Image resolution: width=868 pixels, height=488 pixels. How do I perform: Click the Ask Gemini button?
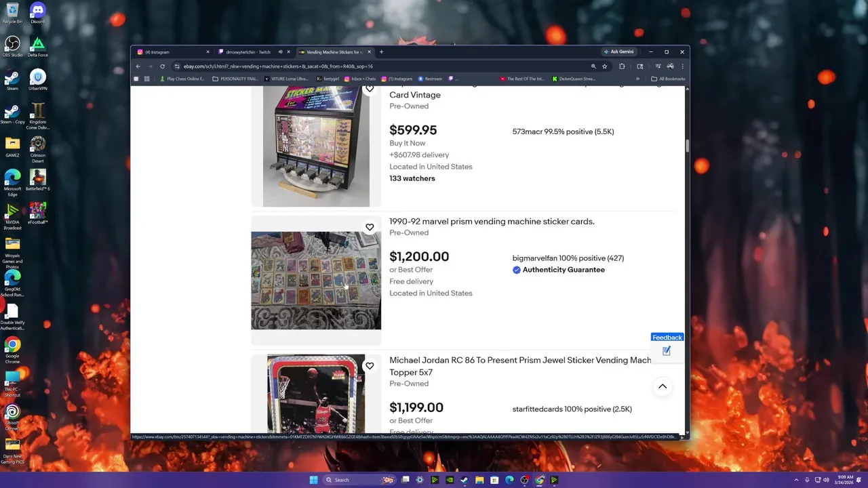tap(618, 52)
